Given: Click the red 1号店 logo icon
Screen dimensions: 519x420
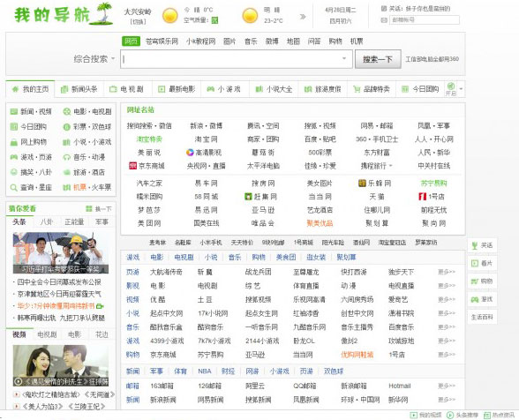Looking at the screenshot, I should click(x=422, y=197).
